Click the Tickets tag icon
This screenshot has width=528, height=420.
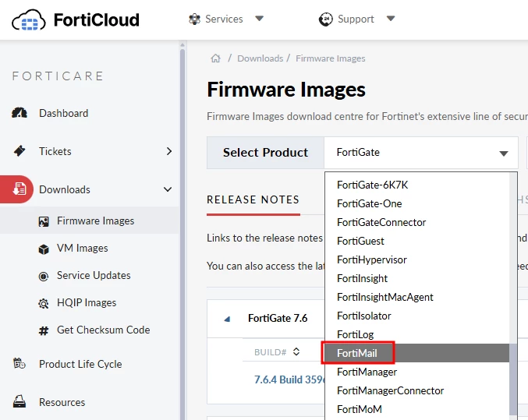19,151
